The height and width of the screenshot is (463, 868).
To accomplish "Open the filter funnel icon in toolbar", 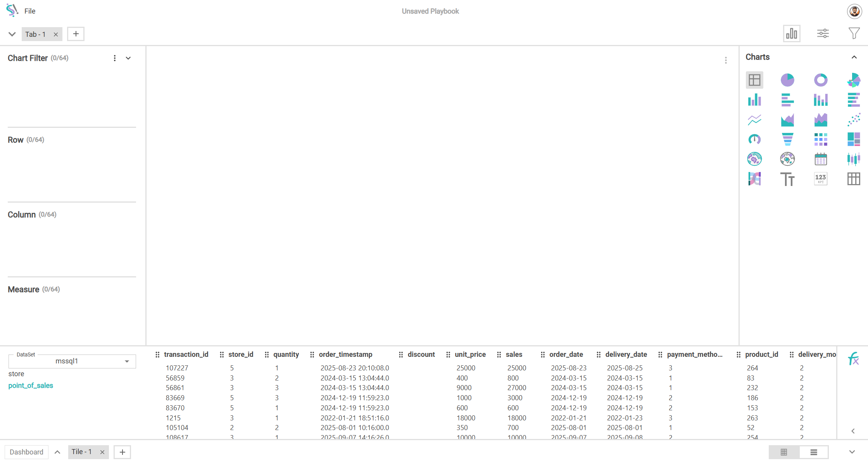I will [x=854, y=34].
